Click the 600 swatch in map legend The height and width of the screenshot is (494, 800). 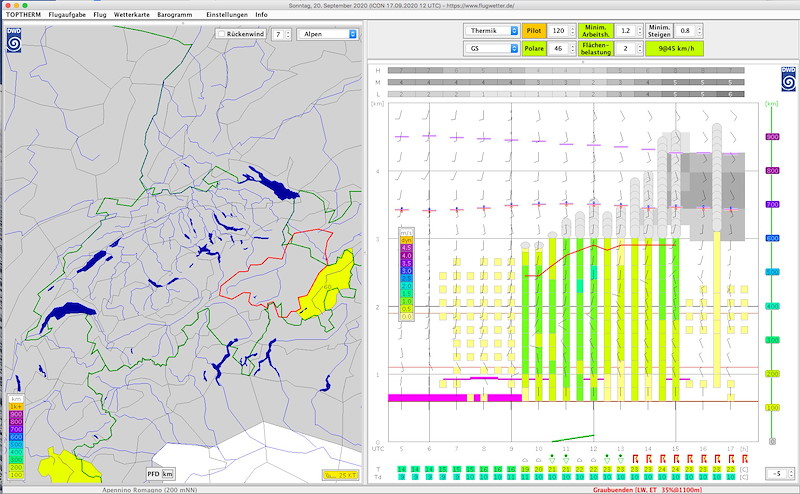pos(16,437)
